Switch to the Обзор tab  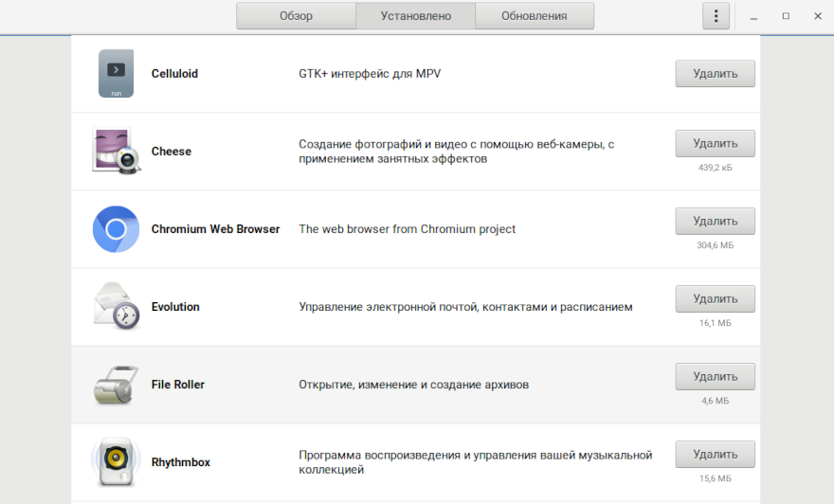(296, 16)
